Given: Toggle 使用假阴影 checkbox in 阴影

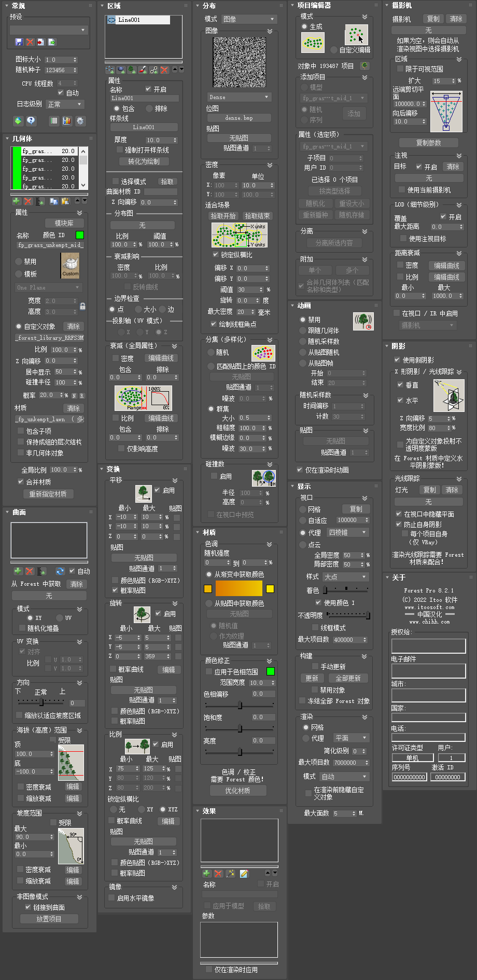Looking at the screenshot, I should tap(397, 360).
